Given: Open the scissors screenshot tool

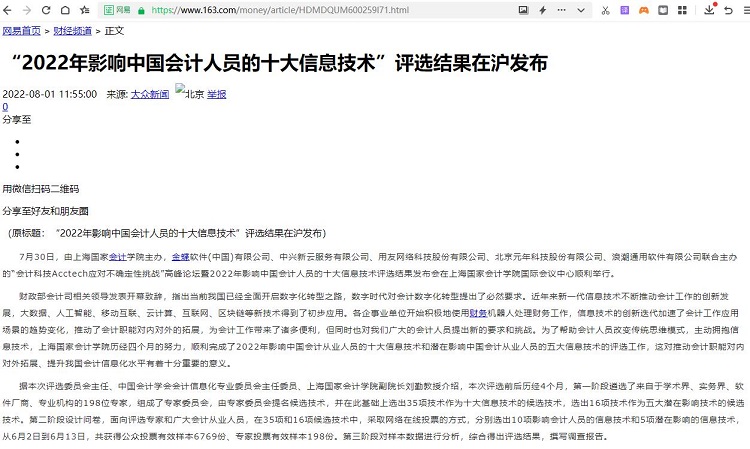Looking at the screenshot, I should [x=606, y=10].
